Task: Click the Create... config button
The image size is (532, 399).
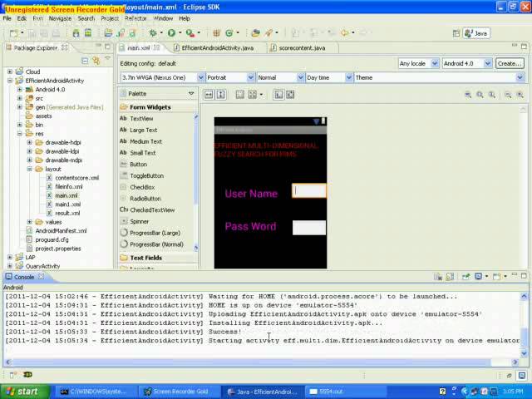Action: [x=510, y=63]
